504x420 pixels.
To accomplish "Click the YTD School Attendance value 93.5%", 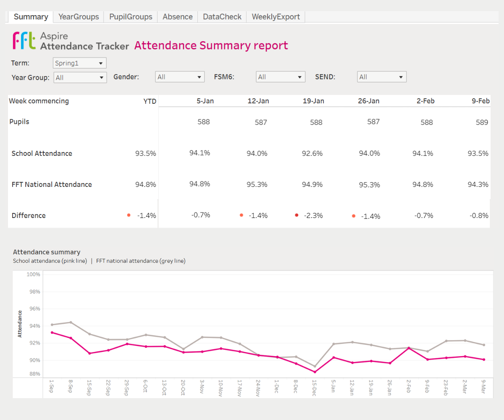I will click(145, 153).
